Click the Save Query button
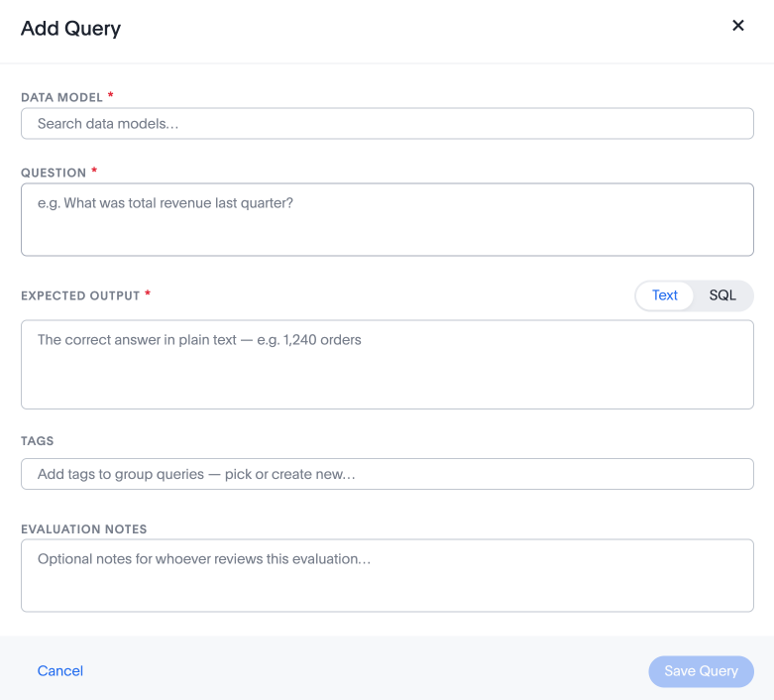This screenshot has width=774, height=700. 701,671
